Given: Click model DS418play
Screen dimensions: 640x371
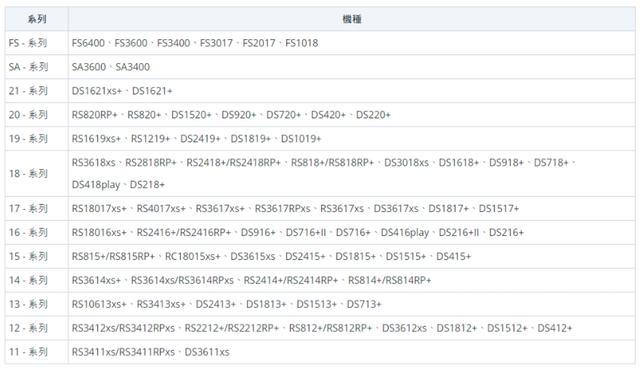Looking at the screenshot, I should click(96, 185).
